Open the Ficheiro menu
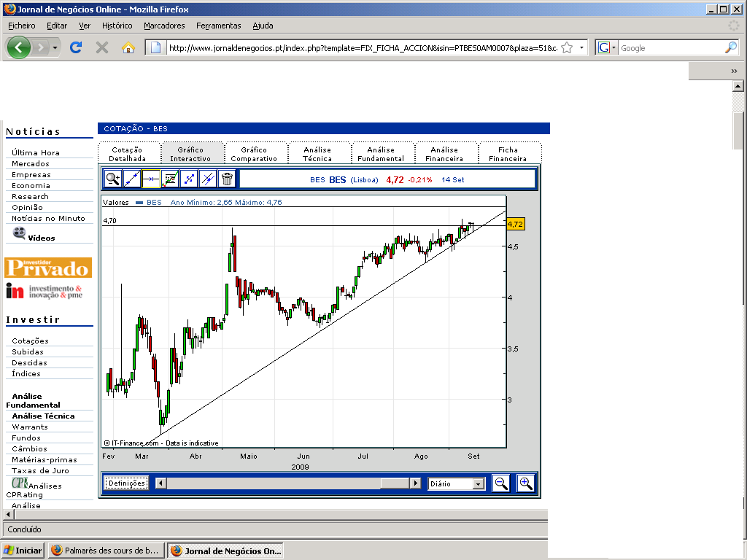Screen dimensions: 747x560 click(x=21, y=26)
